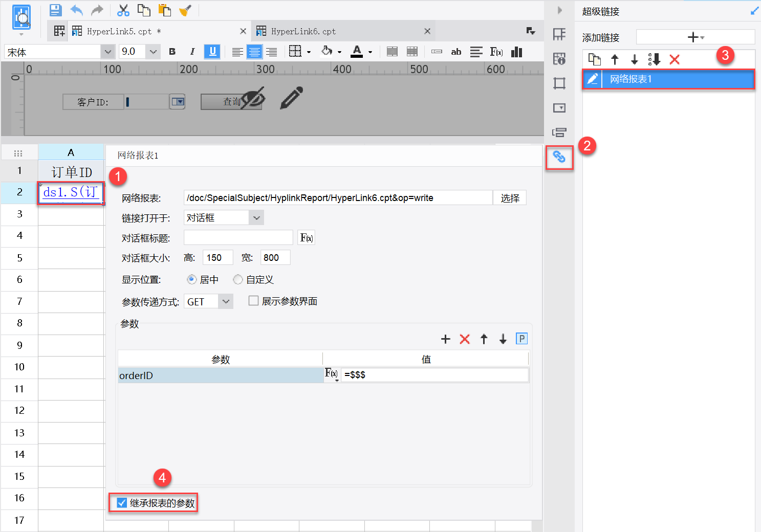Close the HyperLink5.cpt tab
Viewport: 761px width, 532px height.
click(243, 31)
